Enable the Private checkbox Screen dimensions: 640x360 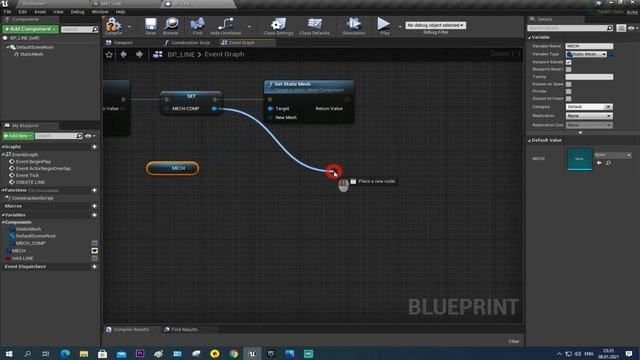point(569,91)
